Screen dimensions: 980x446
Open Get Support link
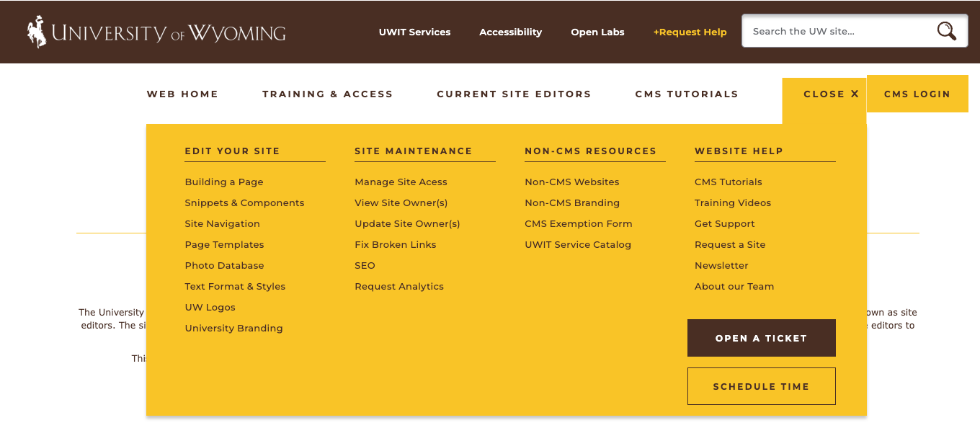[725, 223]
